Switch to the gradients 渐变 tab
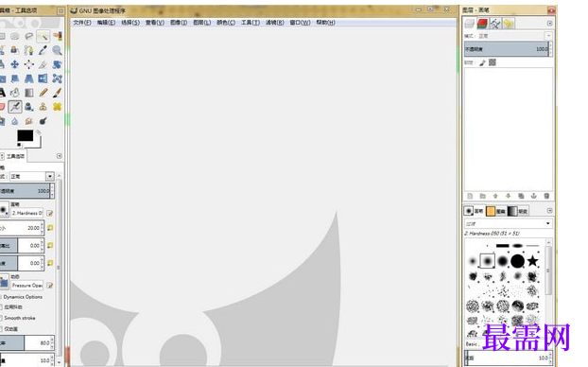 (x=518, y=211)
